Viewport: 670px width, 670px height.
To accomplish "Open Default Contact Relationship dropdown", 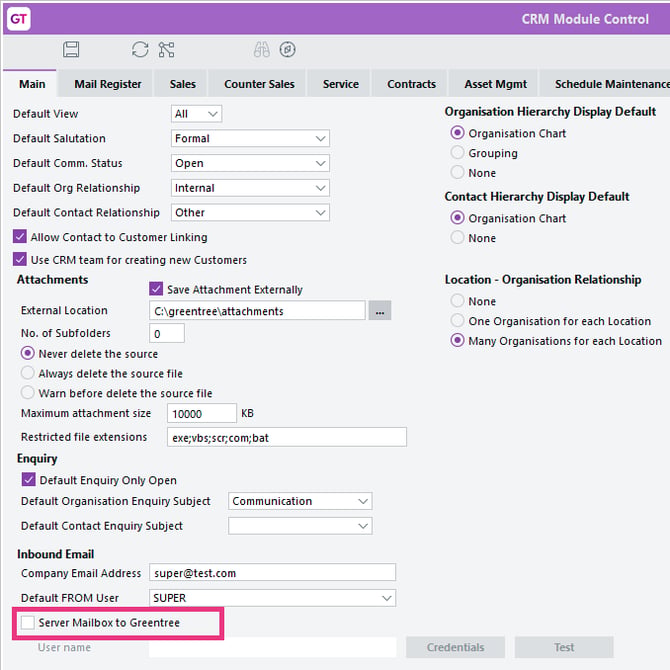I will click(x=250, y=213).
